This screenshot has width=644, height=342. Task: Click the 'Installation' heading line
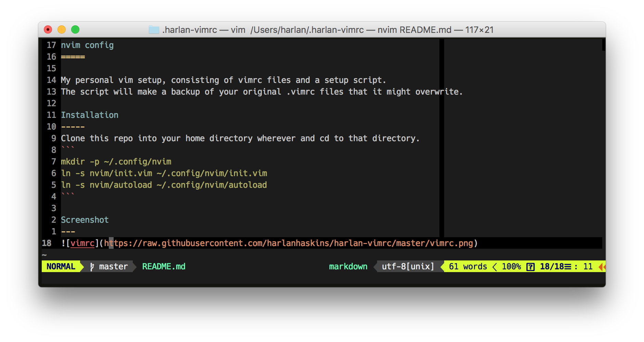pos(90,115)
